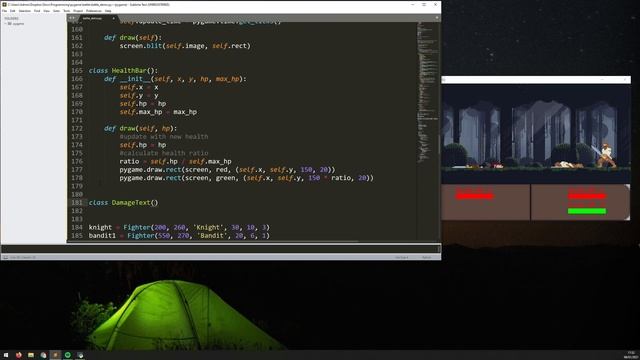
Task: Open the tab size selector in status bar
Action: (x=402, y=257)
